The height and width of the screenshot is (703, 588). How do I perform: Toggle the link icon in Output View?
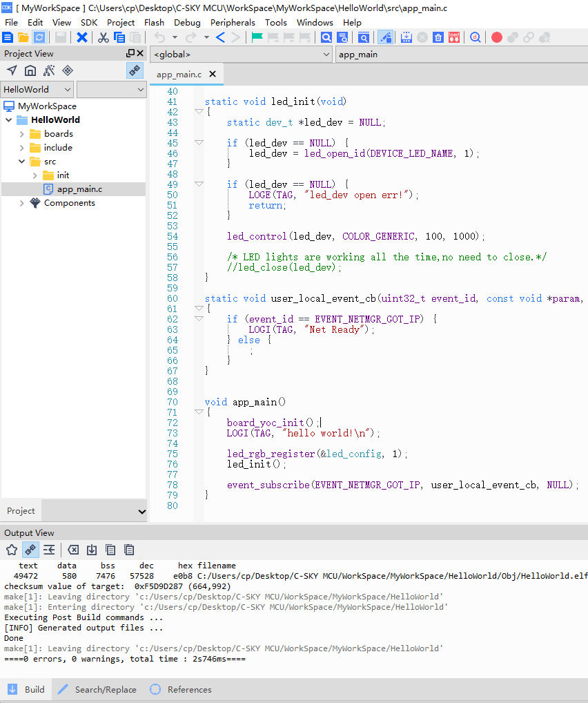click(x=30, y=550)
